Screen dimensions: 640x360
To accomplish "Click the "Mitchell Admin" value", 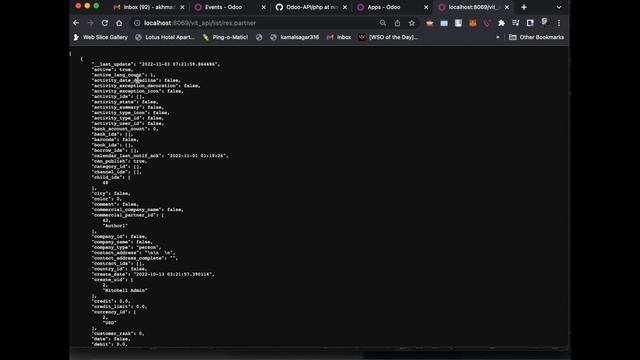I will [125, 290].
